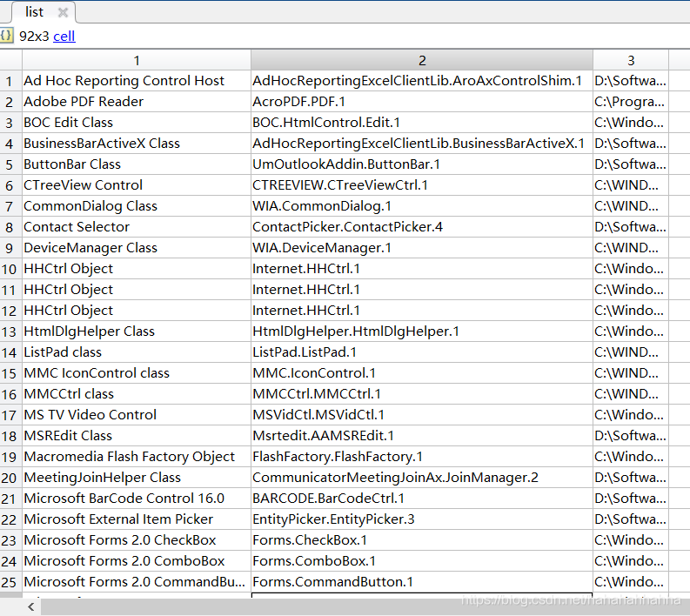Select row header 25

click(x=10, y=582)
